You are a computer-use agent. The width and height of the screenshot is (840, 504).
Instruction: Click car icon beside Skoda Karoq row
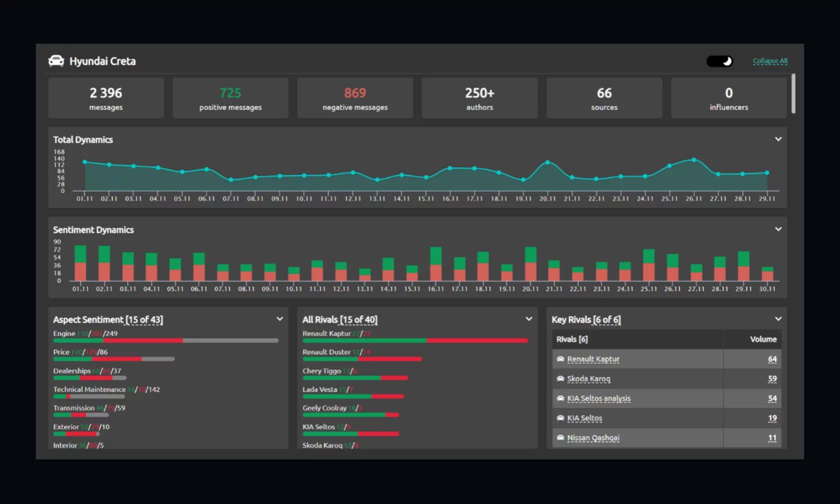560,378
